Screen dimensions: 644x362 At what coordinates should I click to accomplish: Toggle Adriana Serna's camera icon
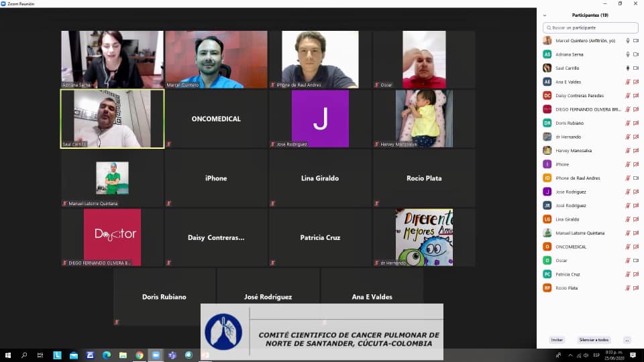[x=636, y=54]
